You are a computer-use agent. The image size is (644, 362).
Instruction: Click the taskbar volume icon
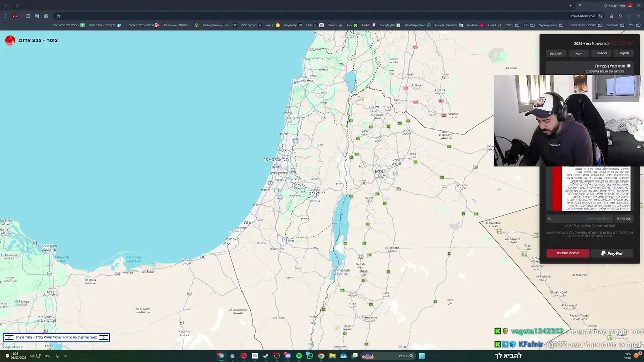click(x=32, y=356)
